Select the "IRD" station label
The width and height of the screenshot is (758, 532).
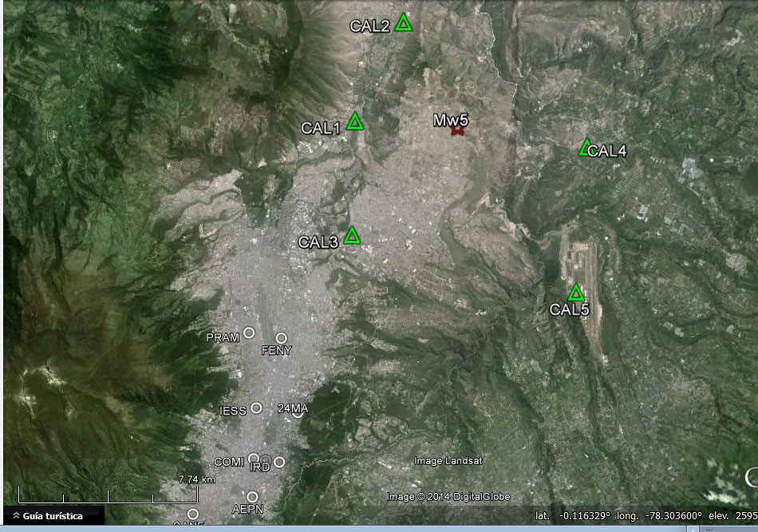pyautogui.click(x=259, y=467)
